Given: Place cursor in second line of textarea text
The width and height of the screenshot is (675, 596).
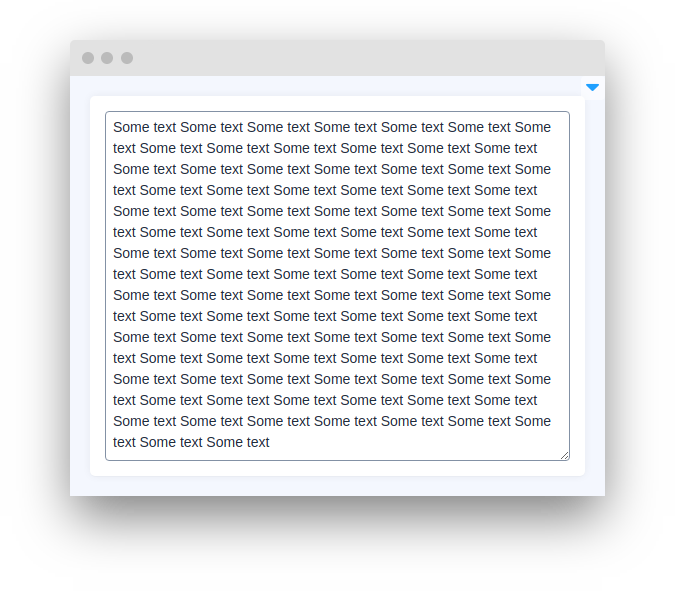Looking at the screenshot, I should tap(325, 148).
